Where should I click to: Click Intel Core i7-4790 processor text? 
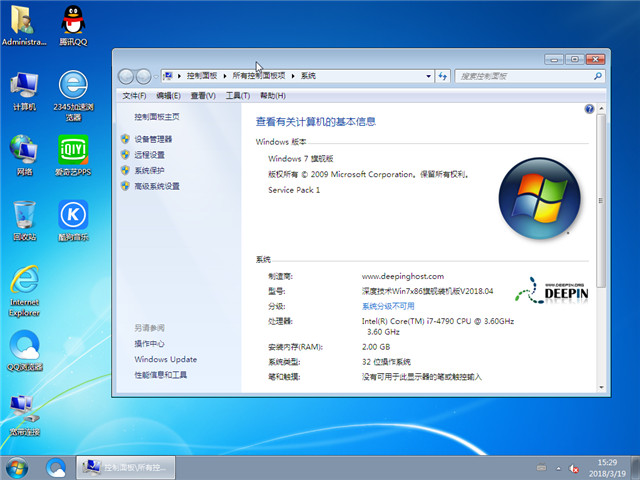pyautogui.click(x=438, y=326)
